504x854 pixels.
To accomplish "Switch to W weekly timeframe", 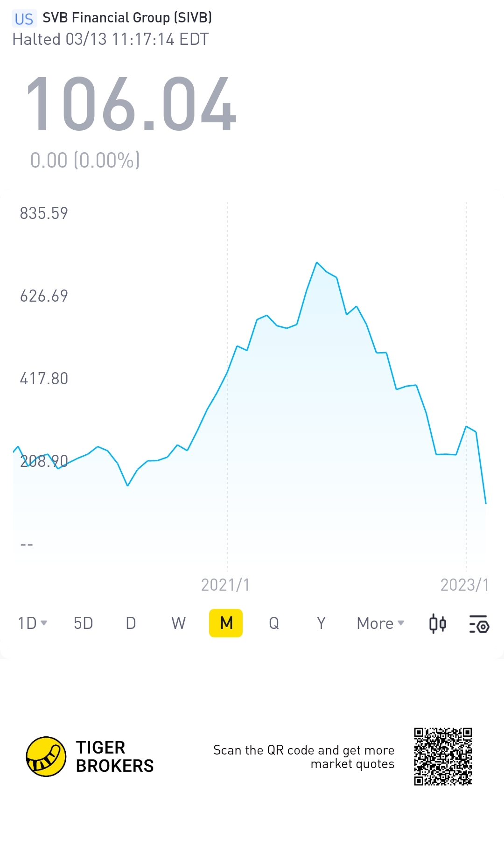I will pyautogui.click(x=179, y=623).
